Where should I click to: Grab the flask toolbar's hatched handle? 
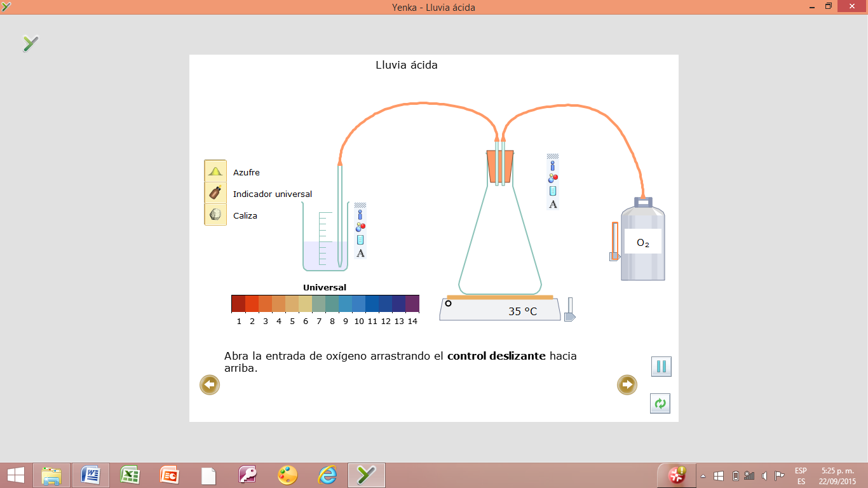click(x=553, y=156)
